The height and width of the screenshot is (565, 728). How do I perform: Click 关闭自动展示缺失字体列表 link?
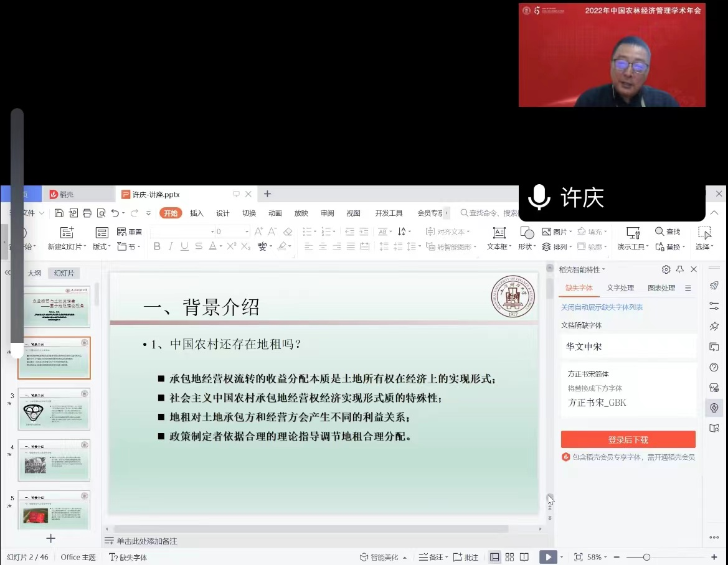click(x=602, y=307)
